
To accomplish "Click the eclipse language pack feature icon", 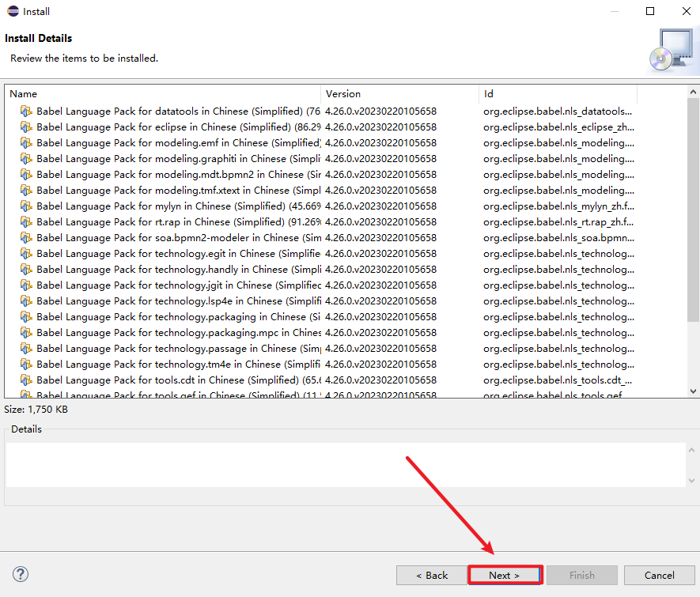I will click(x=26, y=127).
